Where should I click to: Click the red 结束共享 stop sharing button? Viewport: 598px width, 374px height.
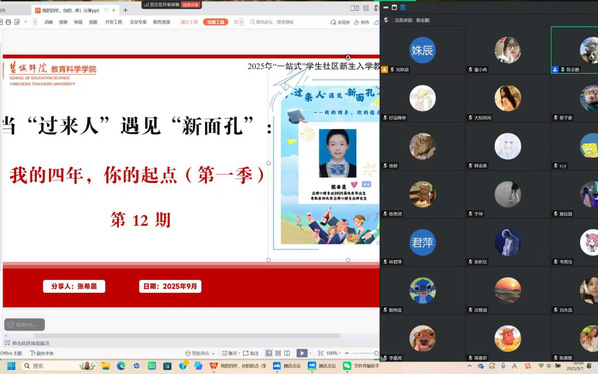pos(191,5)
